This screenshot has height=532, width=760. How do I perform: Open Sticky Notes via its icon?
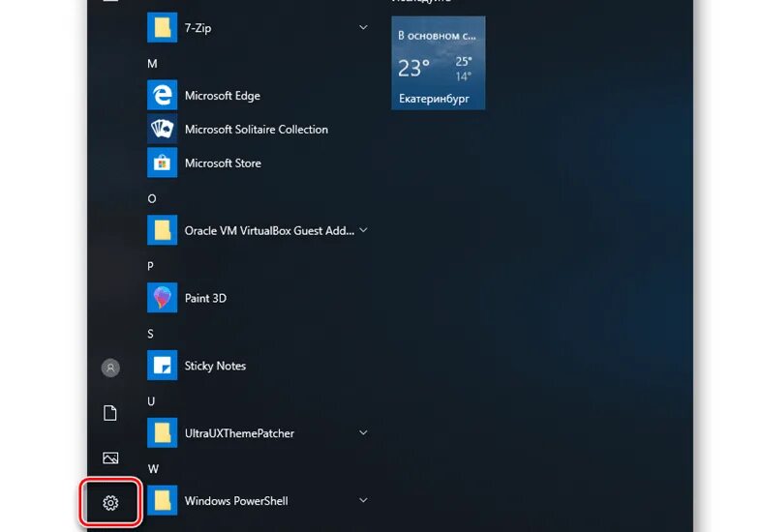[x=162, y=366]
